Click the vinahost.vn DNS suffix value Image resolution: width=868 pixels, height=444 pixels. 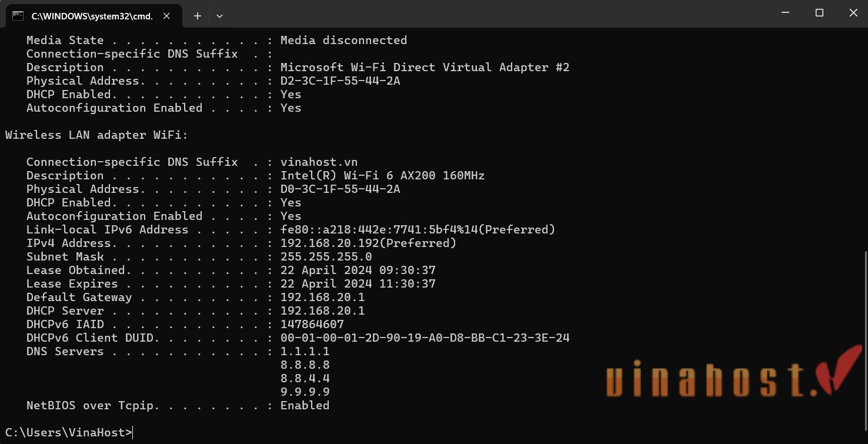tap(319, 162)
